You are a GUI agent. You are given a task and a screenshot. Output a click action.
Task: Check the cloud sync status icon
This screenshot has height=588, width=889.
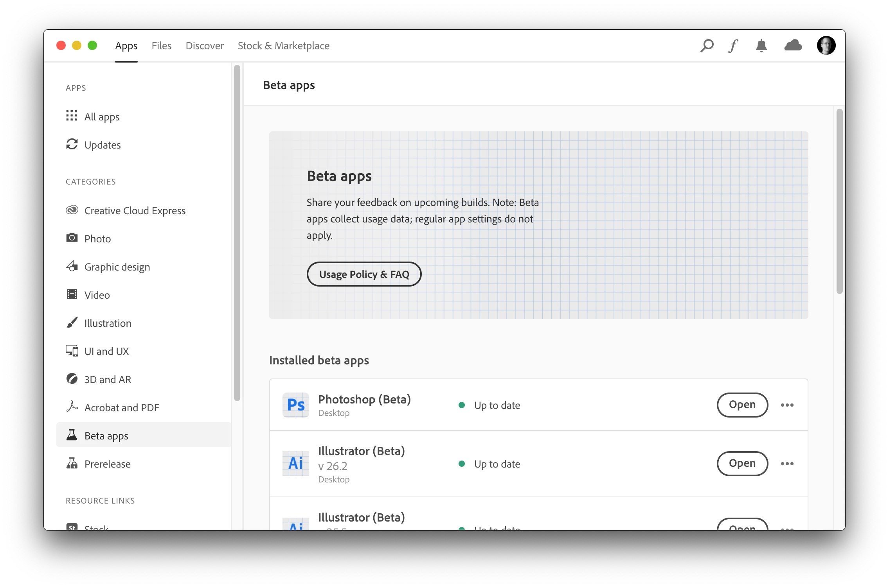pos(793,46)
